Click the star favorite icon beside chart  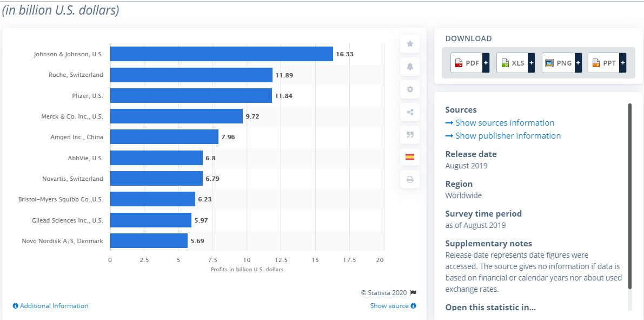tap(409, 44)
